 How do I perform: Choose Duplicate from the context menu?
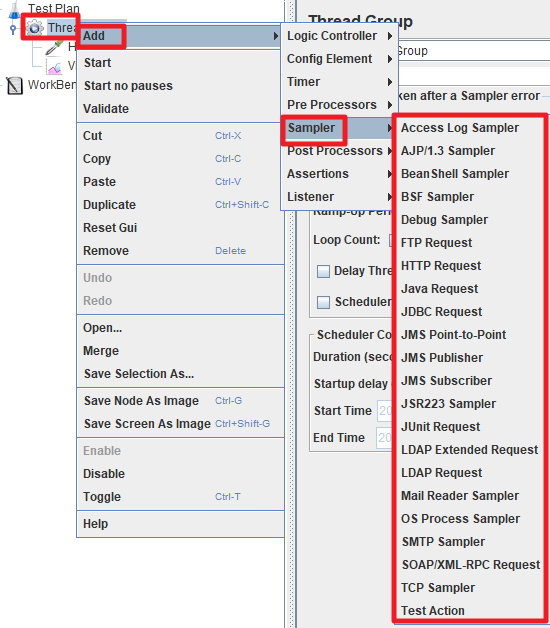point(180,205)
